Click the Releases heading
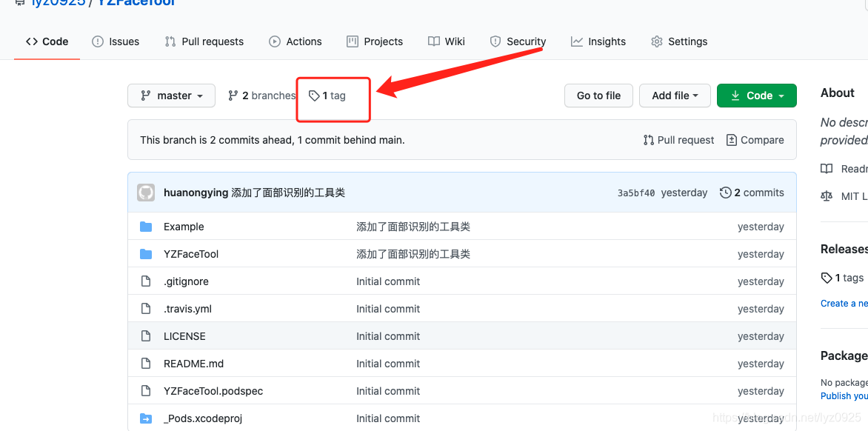 tap(844, 249)
